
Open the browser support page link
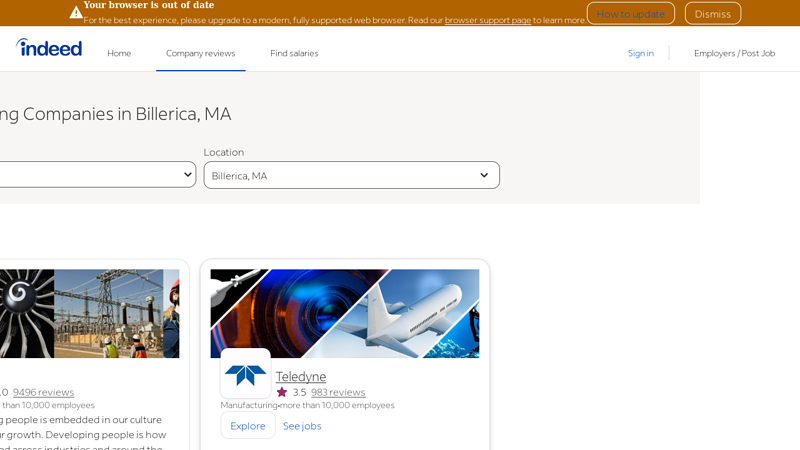click(488, 20)
